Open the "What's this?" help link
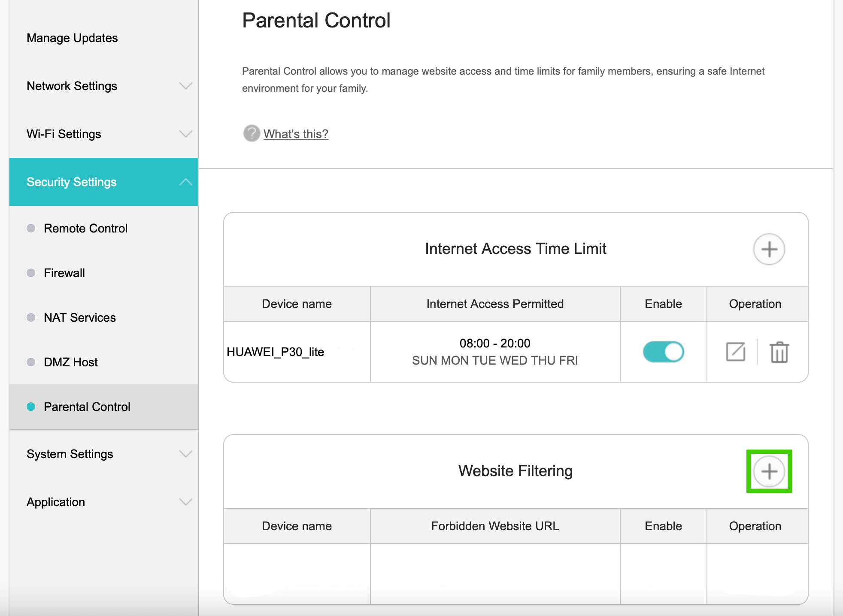Viewport: 843px width, 616px height. tap(296, 134)
